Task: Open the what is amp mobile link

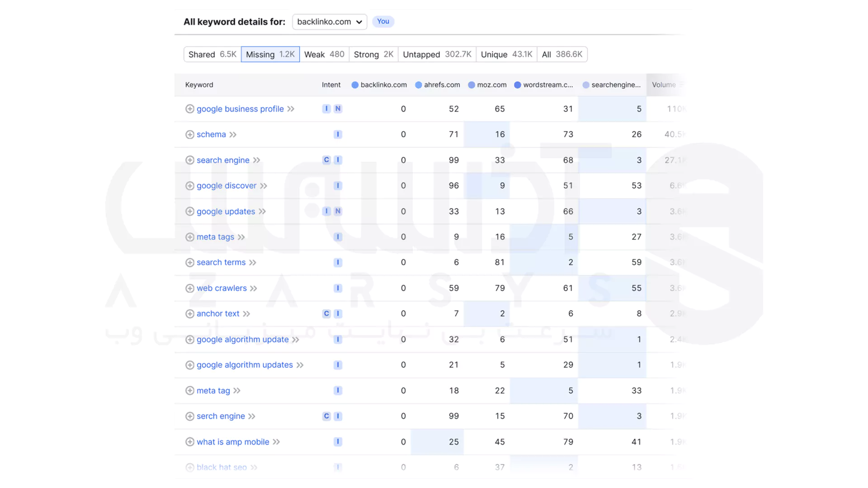Action: [233, 442]
